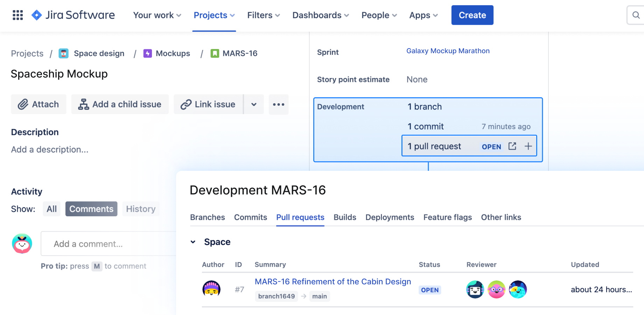Open the Projects dropdown menu
Image resolution: width=644 pixels, height=315 pixels.
214,15
